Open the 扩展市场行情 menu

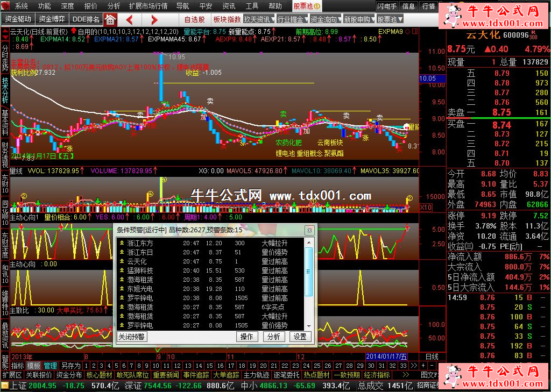pos(149,6)
